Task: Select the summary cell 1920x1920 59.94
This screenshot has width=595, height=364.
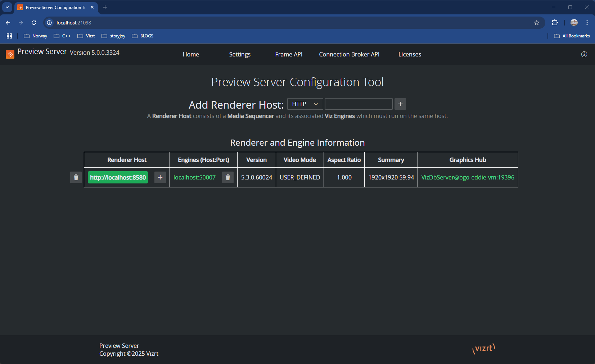Action: pyautogui.click(x=391, y=177)
